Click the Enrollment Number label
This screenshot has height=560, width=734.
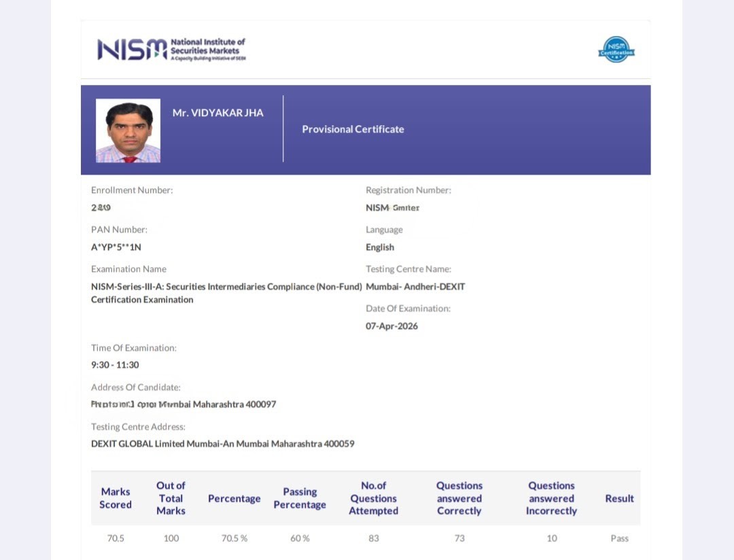click(x=132, y=190)
